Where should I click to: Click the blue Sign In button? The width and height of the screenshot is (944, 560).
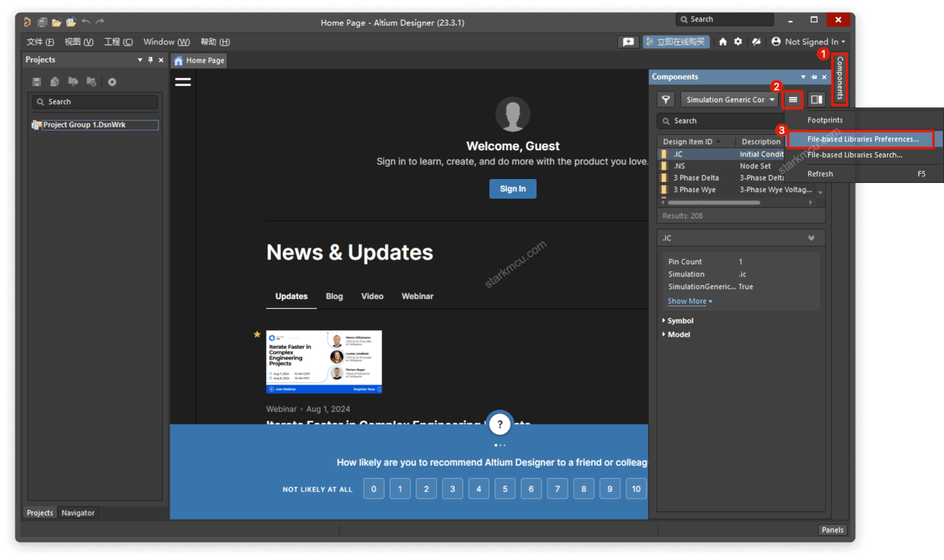pos(513,189)
